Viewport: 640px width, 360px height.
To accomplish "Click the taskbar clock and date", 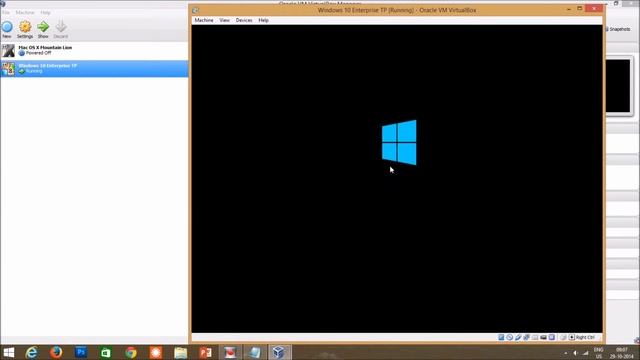I will point(622,353).
